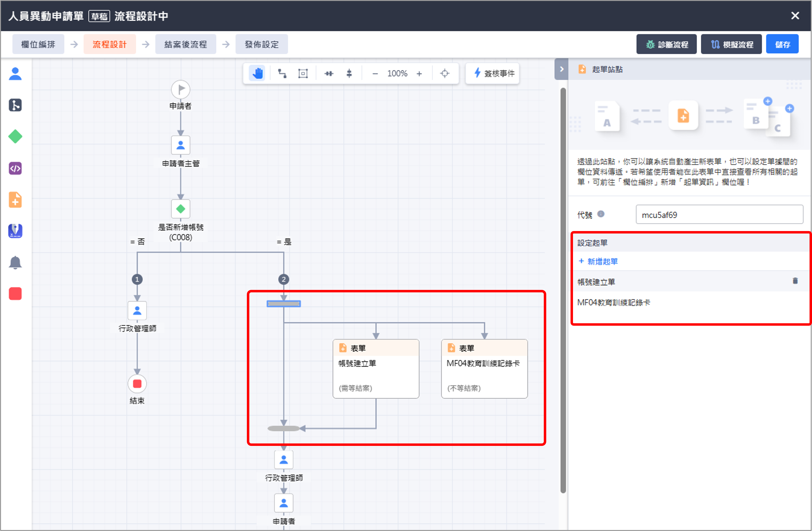
Task: Open the 簽核事件 lightning button
Action: (492, 73)
